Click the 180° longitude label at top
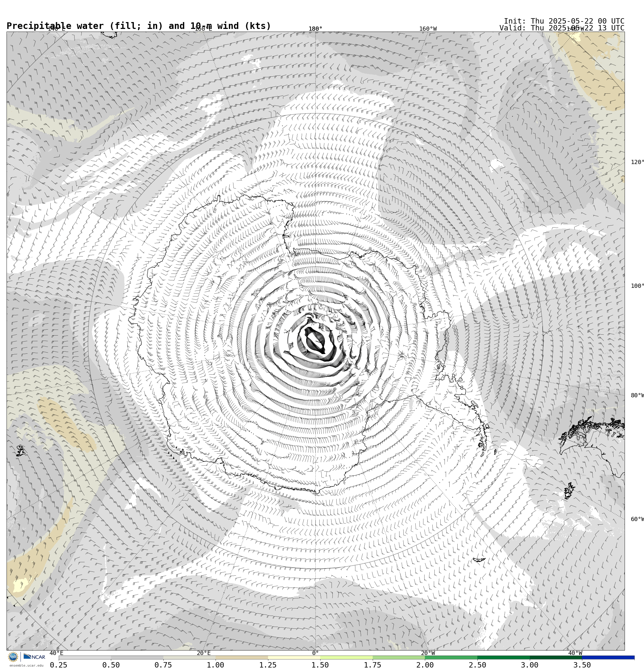The width and height of the screenshot is (644, 669). [x=315, y=29]
